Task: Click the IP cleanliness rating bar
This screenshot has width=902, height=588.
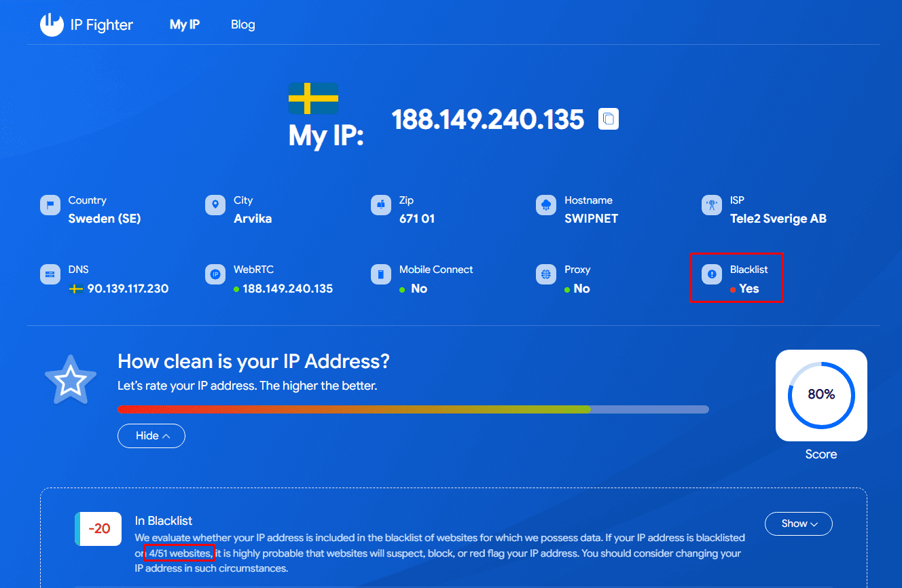Action: pos(413,409)
